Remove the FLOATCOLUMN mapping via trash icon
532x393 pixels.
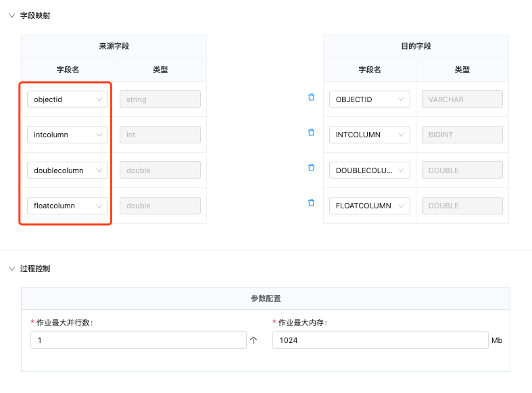[311, 203]
